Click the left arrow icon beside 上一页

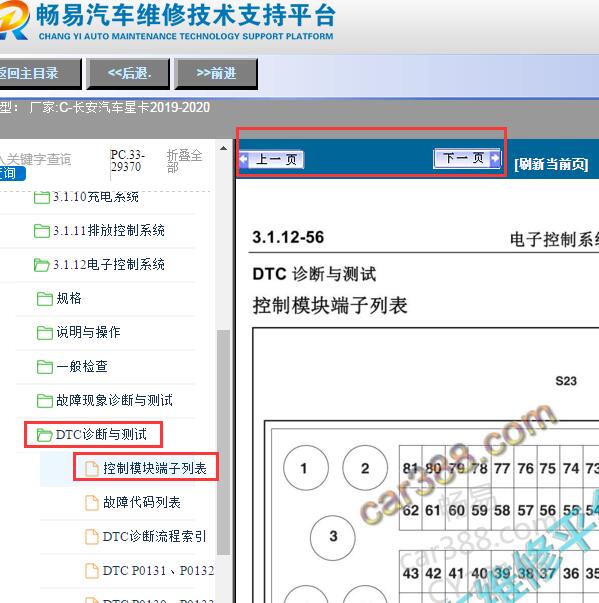coord(244,159)
